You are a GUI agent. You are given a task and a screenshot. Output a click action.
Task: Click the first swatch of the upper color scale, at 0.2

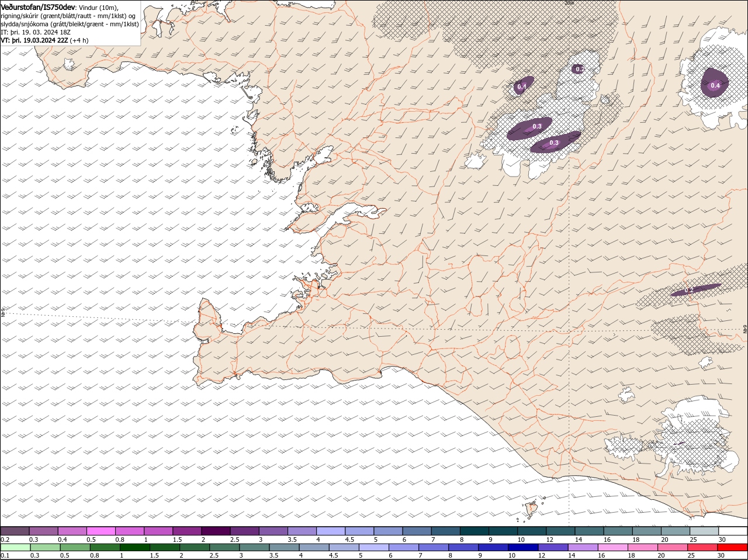pyautogui.click(x=15, y=531)
